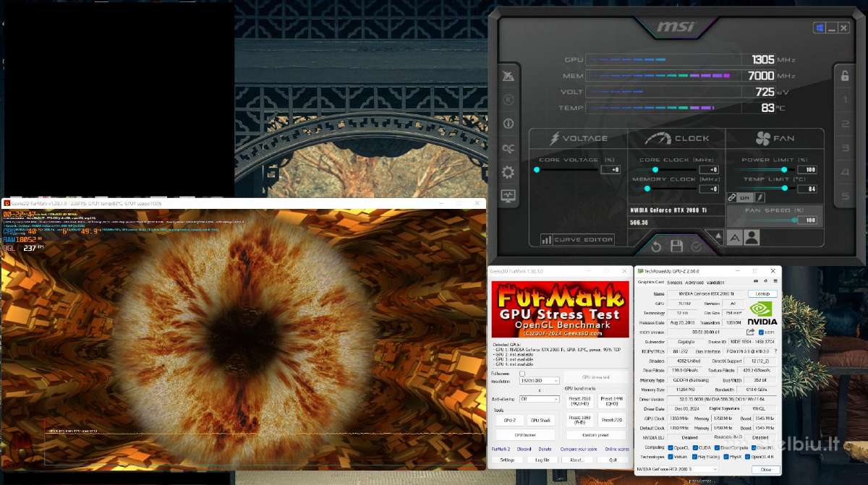
Task: Click the lightning priority icon beside ON button
Action: point(760,197)
